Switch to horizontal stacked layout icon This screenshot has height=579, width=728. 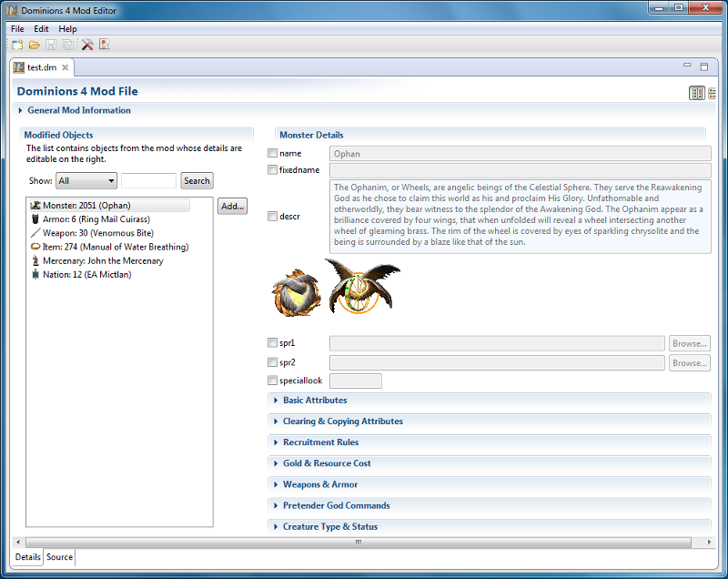[x=712, y=93]
